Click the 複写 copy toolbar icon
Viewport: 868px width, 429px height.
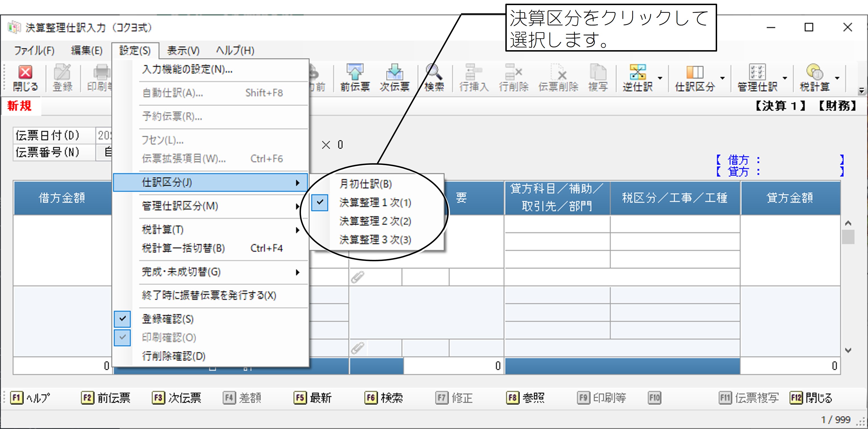pyautogui.click(x=598, y=78)
